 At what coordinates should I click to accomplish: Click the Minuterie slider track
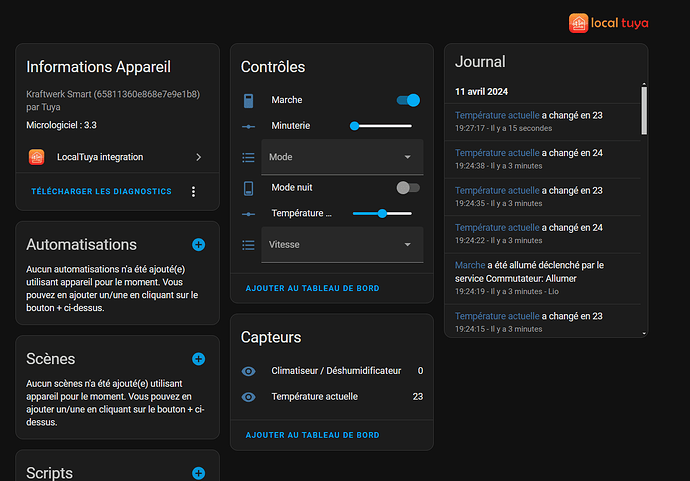[x=382, y=126]
